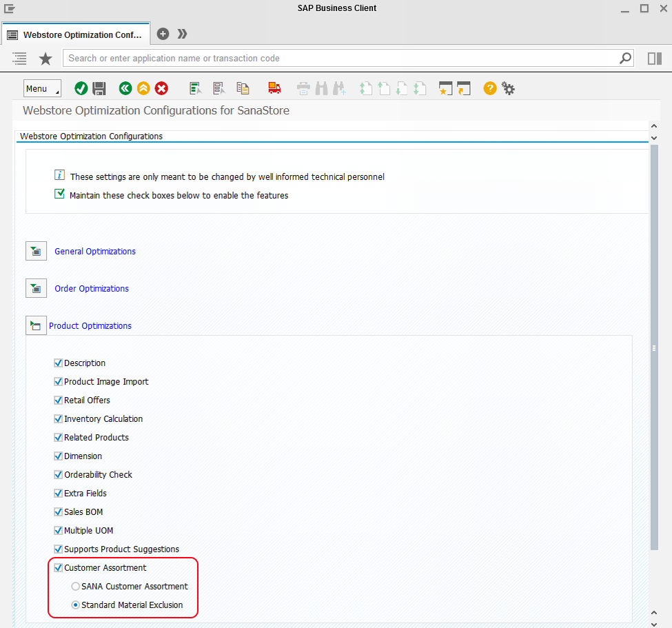Uncheck the Description checkbox
672x628 pixels.
click(59, 363)
